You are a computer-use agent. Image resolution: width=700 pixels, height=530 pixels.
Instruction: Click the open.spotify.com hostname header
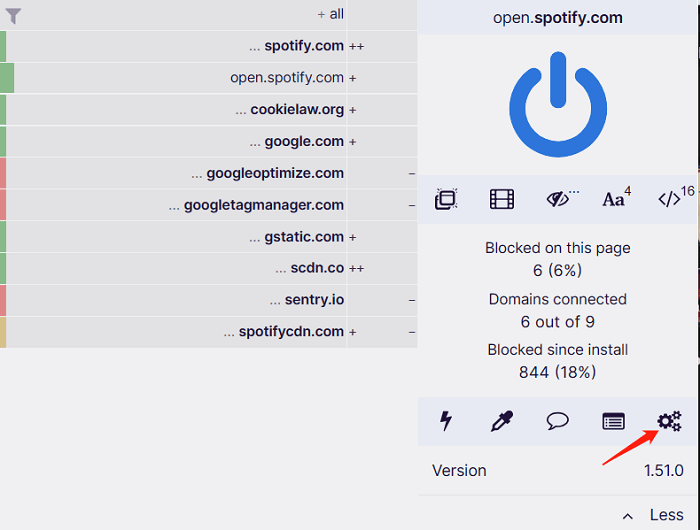coord(558,18)
